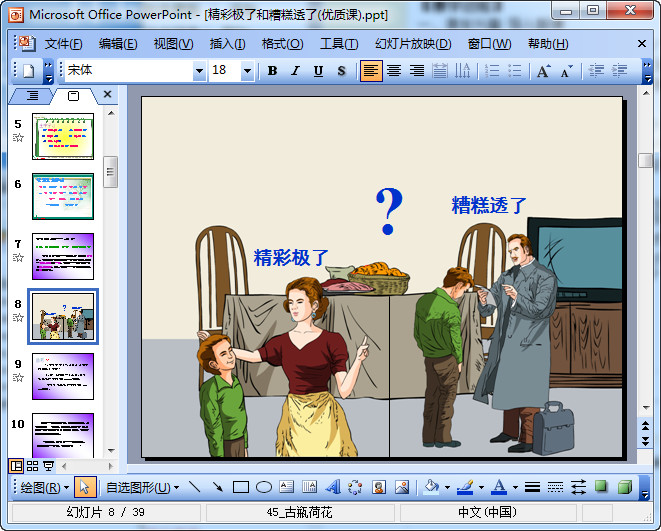Click the increase font size icon

[543, 71]
